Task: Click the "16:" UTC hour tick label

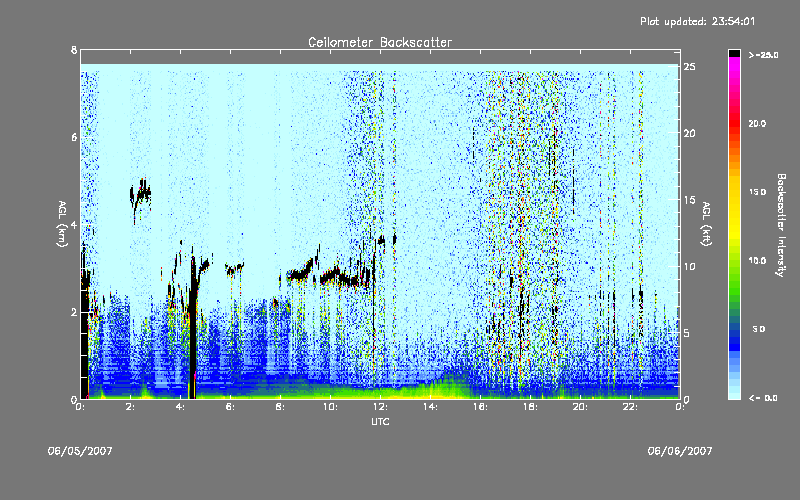Action: [x=480, y=407]
